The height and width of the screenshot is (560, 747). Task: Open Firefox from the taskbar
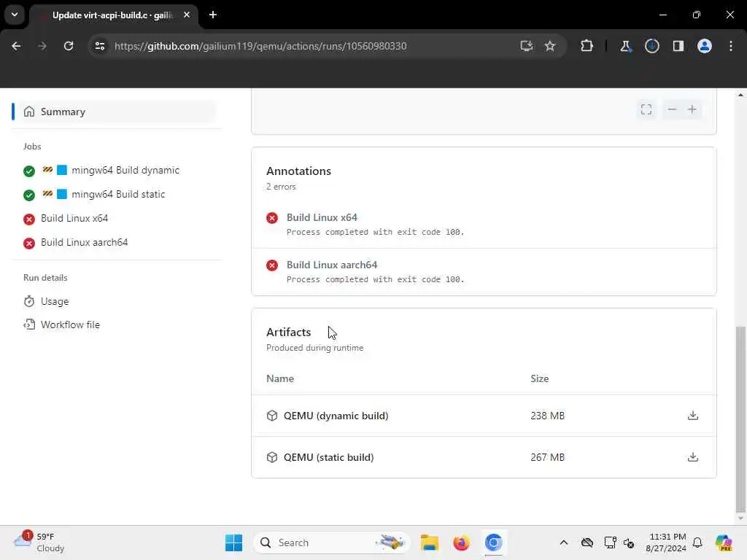pos(461,542)
